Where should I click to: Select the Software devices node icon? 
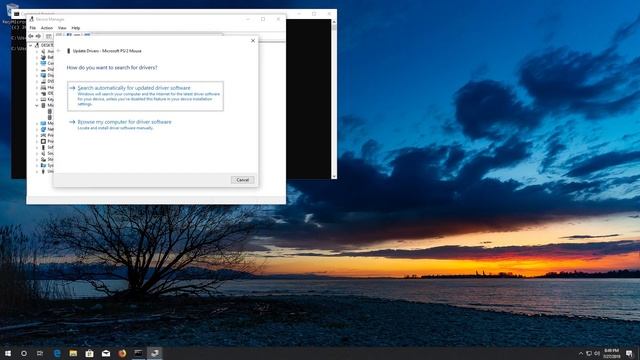[43, 147]
